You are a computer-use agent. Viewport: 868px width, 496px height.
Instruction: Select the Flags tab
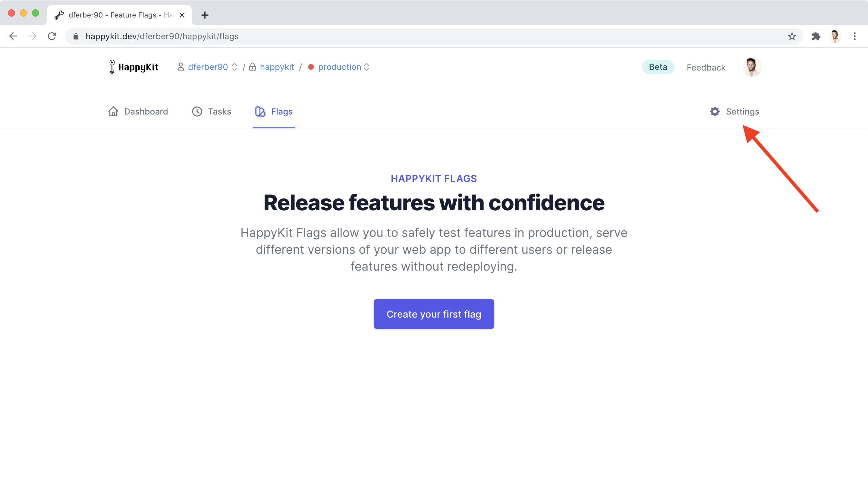click(x=274, y=111)
